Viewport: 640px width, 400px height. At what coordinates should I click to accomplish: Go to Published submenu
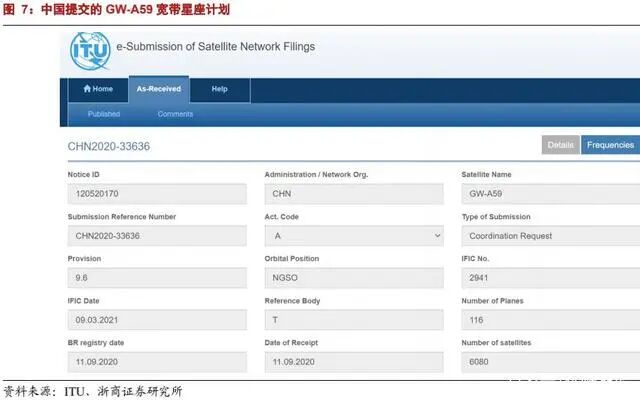104,114
